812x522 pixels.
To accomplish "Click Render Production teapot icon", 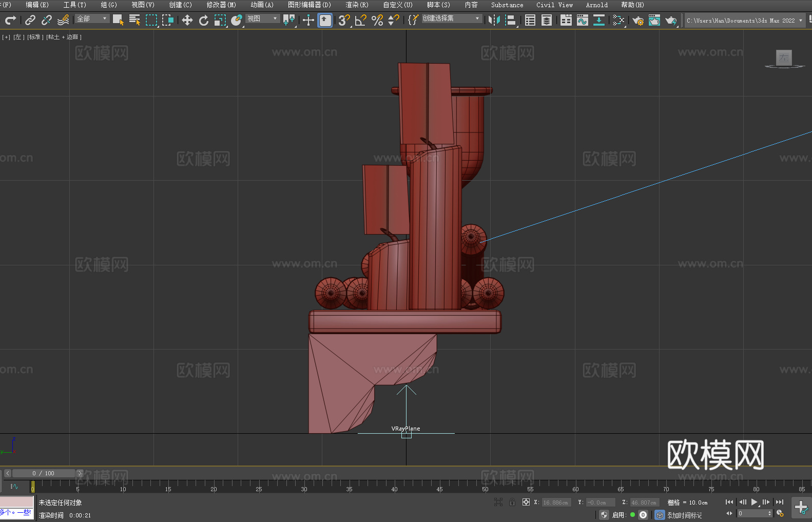I will (671, 20).
